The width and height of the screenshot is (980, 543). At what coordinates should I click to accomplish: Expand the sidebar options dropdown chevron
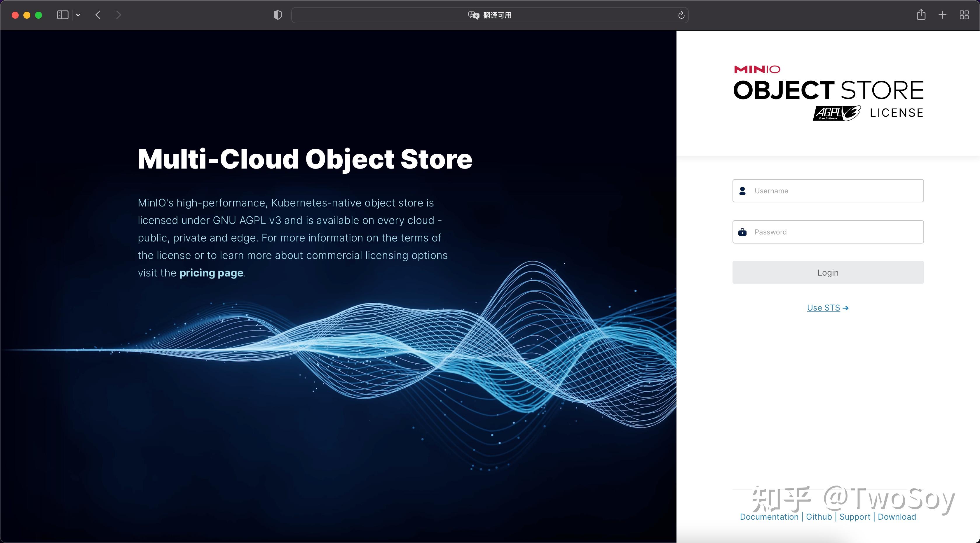click(79, 15)
